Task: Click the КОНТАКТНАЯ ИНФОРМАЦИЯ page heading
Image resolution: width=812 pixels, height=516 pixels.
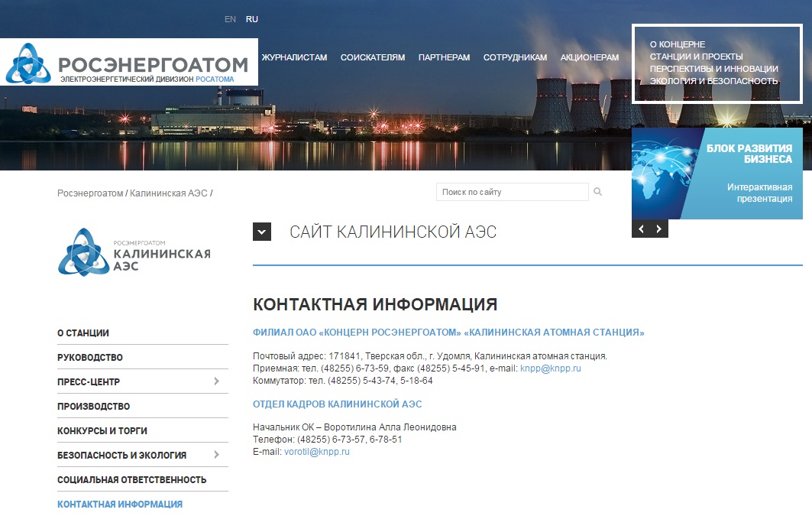Action: [x=375, y=304]
